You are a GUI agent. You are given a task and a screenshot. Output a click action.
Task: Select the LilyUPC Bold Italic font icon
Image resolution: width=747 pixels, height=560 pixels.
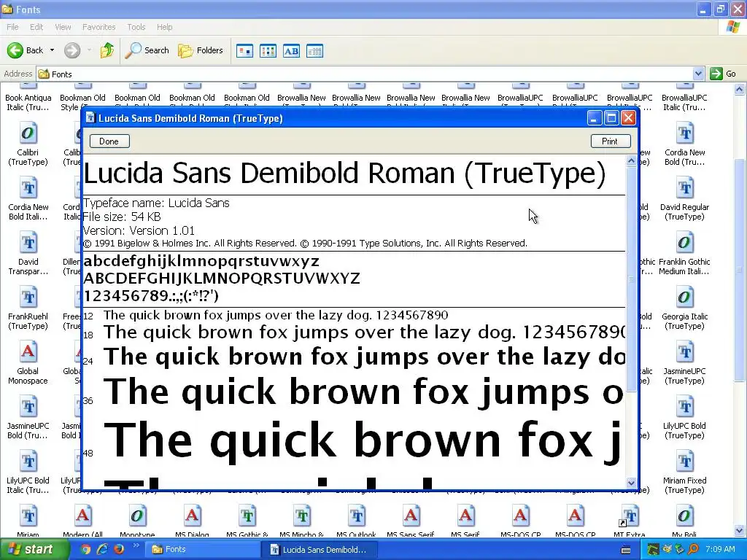pyautogui.click(x=28, y=462)
